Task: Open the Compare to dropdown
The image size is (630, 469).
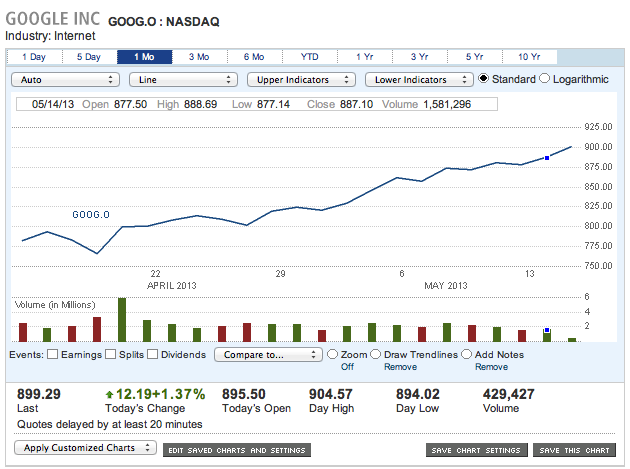Action: click(x=267, y=354)
